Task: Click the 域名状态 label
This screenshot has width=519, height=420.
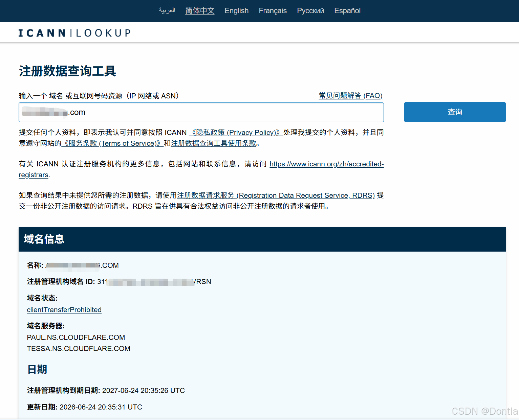Action: [42, 298]
